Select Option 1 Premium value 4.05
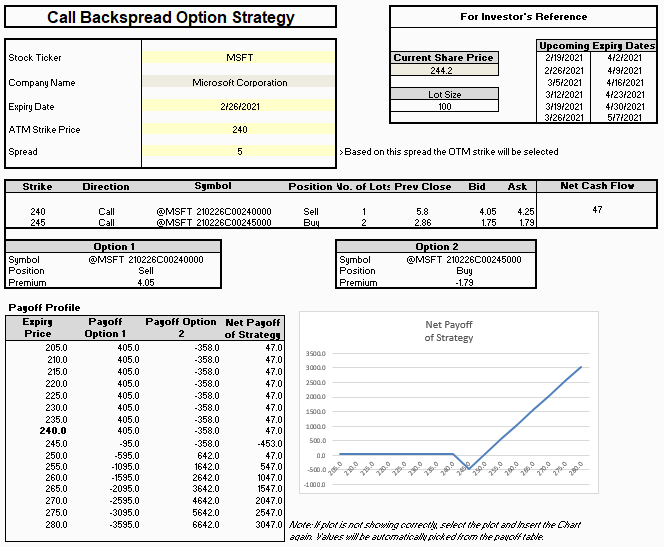Image resolution: width=664 pixels, height=547 pixels. 146,282
